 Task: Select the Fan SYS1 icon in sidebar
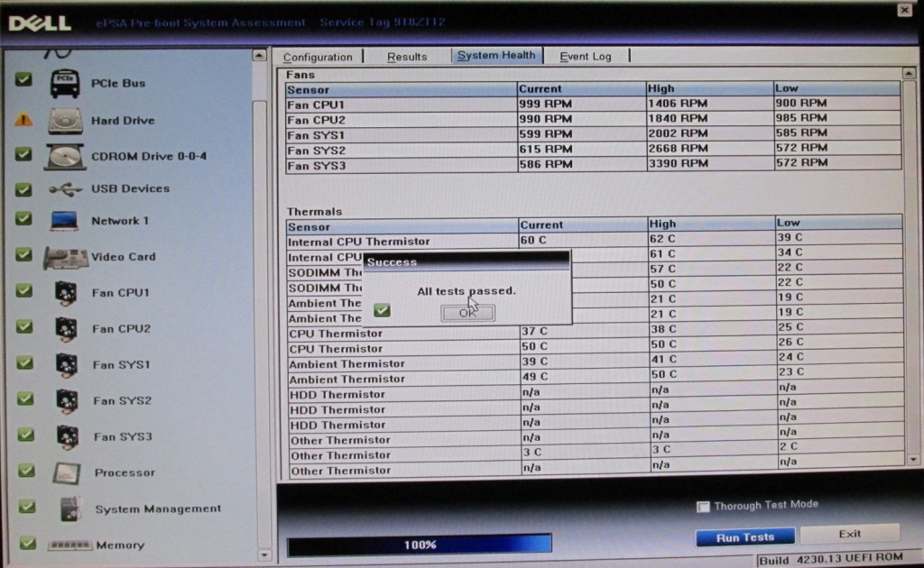pos(67,365)
